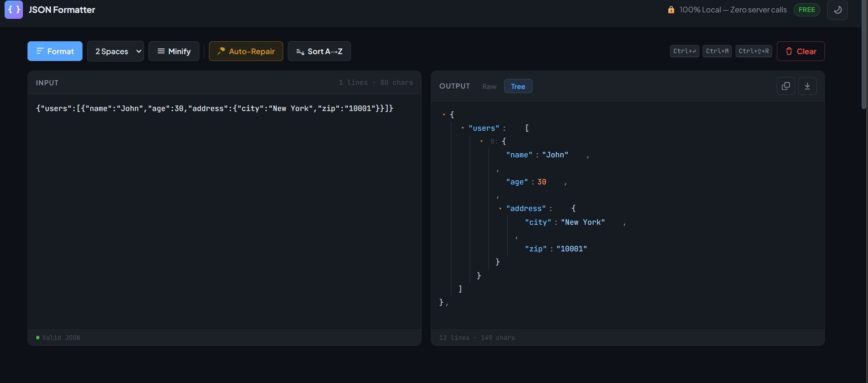
Task: Run Auto-Repair on the JSON
Action: [246, 51]
